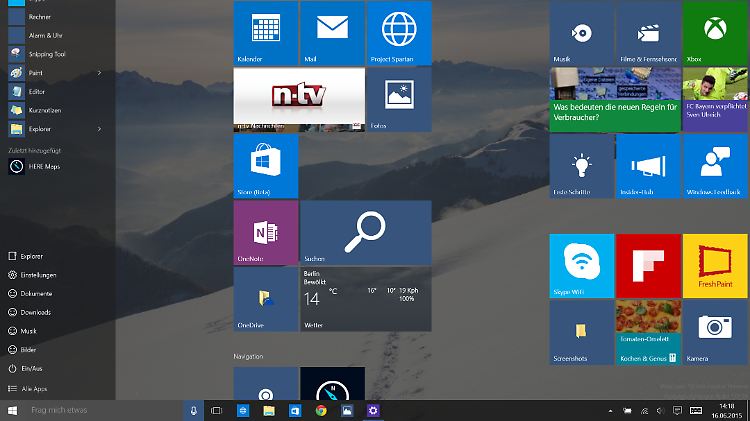
Task: Launch the Skype WiFi tile
Action: [581, 266]
